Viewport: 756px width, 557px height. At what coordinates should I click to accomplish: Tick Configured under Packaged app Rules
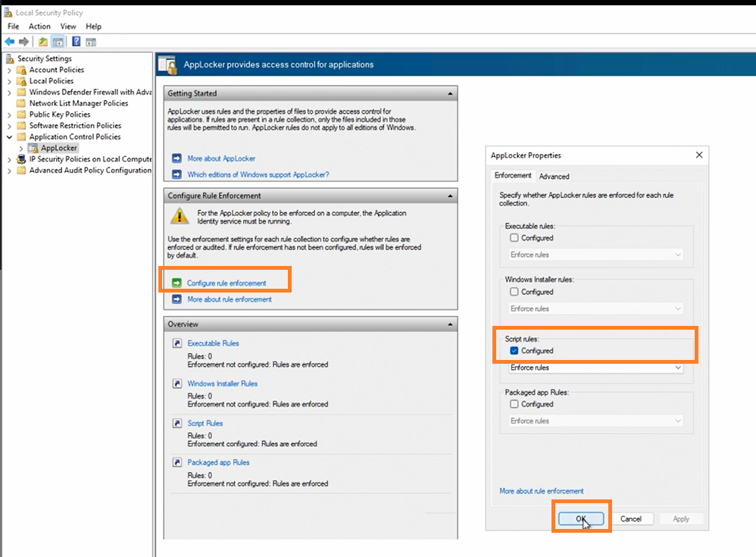[x=514, y=404]
